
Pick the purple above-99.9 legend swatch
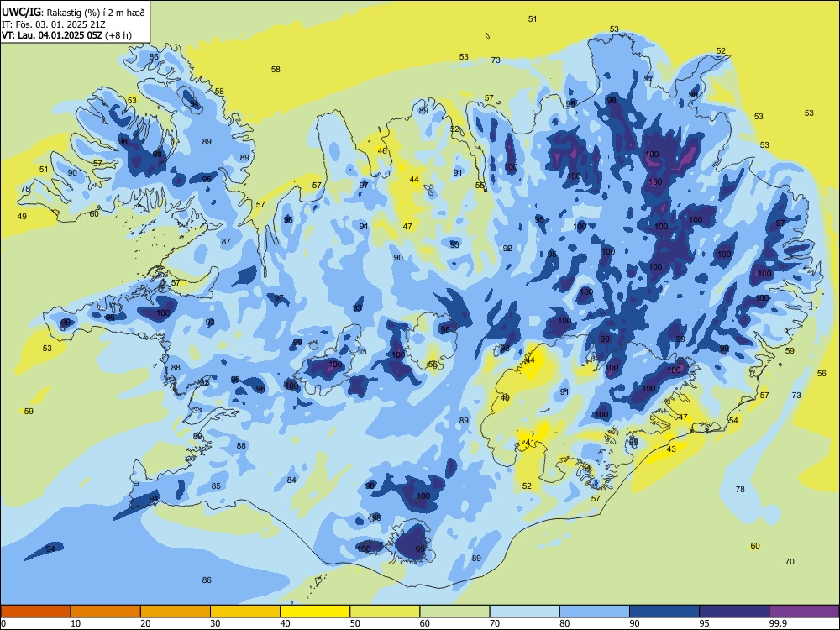tap(804, 612)
